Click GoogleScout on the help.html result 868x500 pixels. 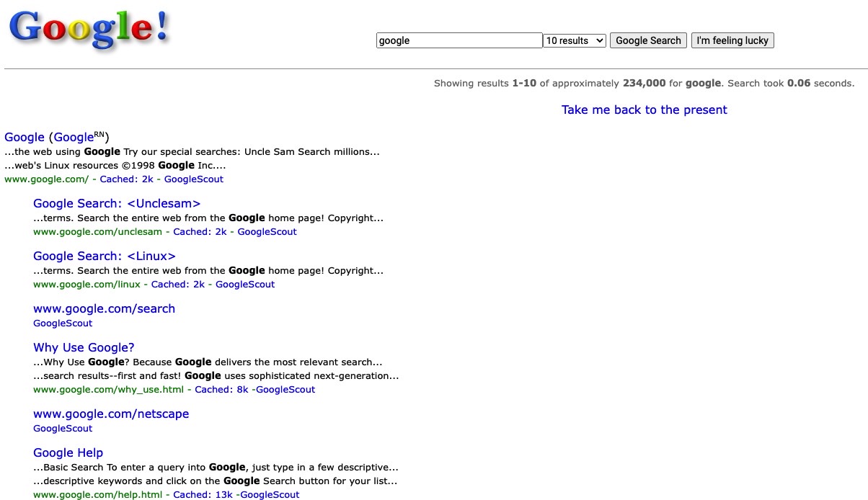[270, 494]
